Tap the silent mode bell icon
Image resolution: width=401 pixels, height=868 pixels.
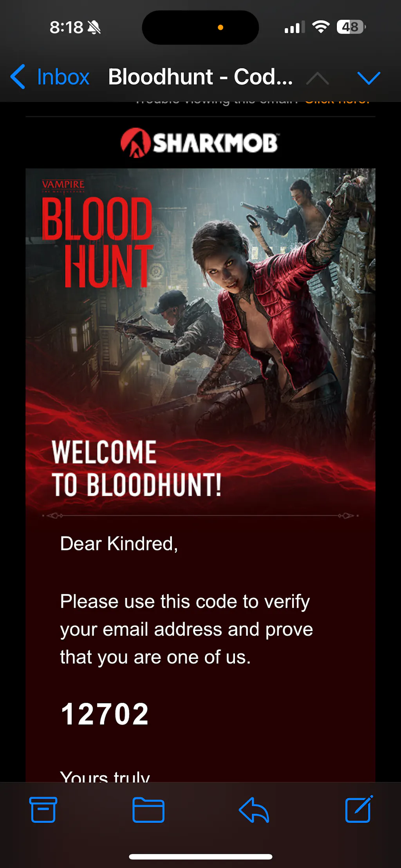click(94, 27)
